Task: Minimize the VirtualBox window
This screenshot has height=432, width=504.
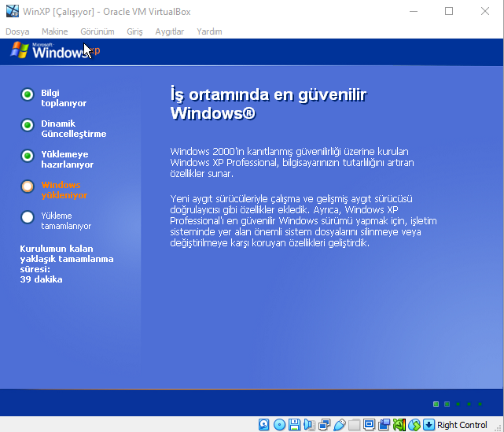Action: 414,11
